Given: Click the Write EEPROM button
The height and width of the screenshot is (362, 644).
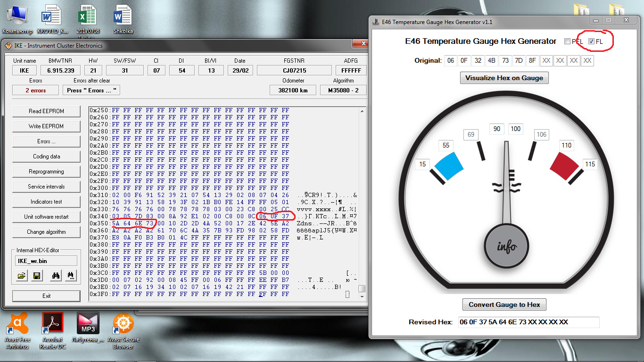Looking at the screenshot, I should click(x=46, y=126).
